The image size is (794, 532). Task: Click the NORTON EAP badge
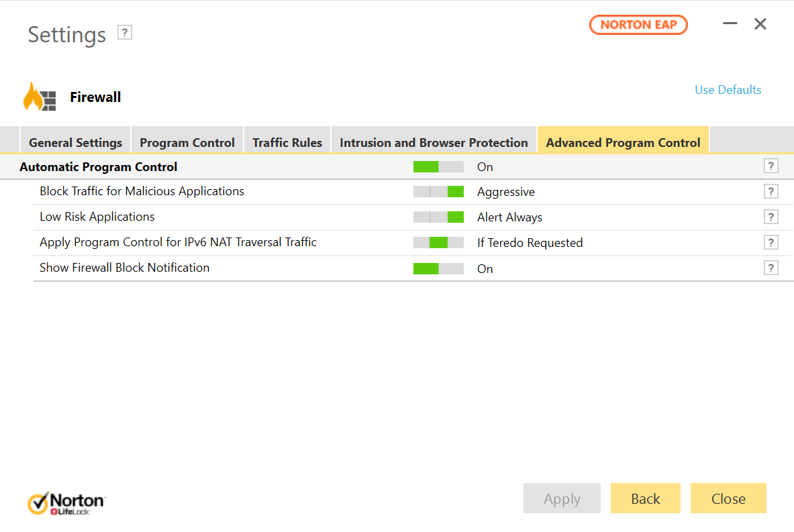point(638,25)
